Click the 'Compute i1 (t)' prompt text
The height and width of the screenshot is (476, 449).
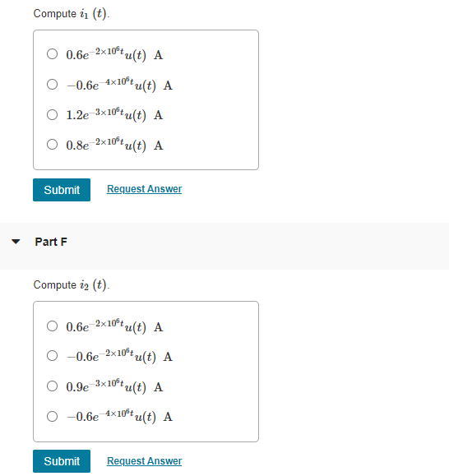click(72, 14)
